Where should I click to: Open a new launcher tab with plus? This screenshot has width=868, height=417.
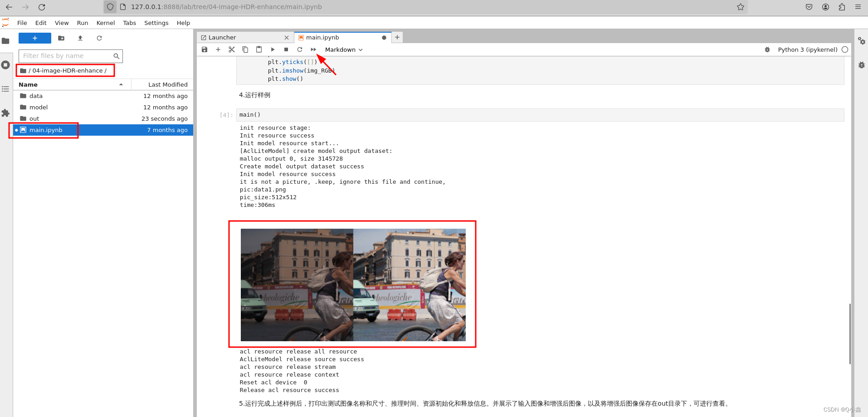click(397, 37)
